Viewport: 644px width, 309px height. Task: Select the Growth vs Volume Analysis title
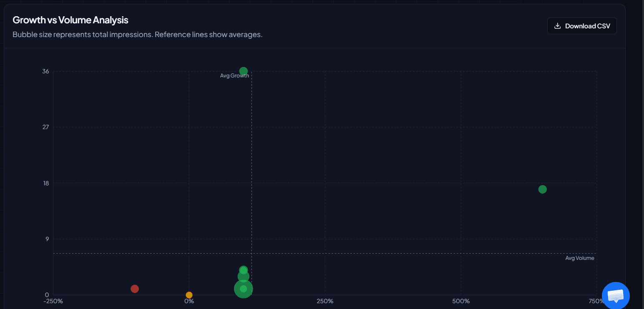coord(70,20)
